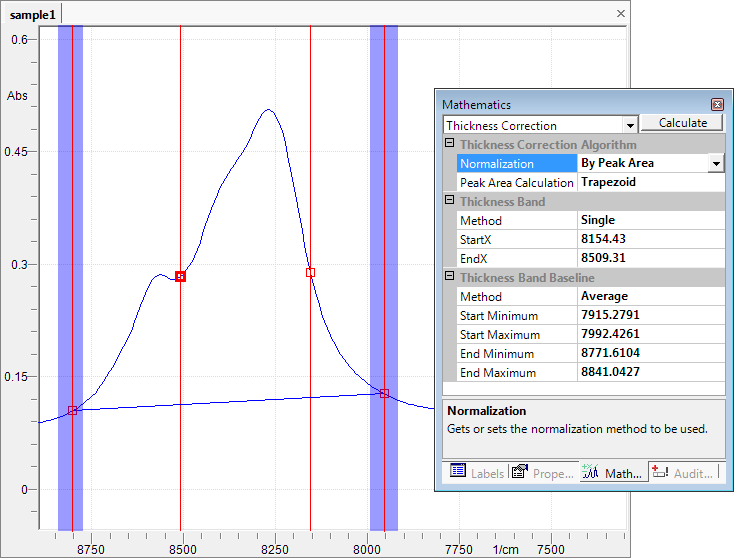Select the Peak Area Calculation Trapezoid value
Viewport: 734px width, 558px height.
(x=650, y=183)
